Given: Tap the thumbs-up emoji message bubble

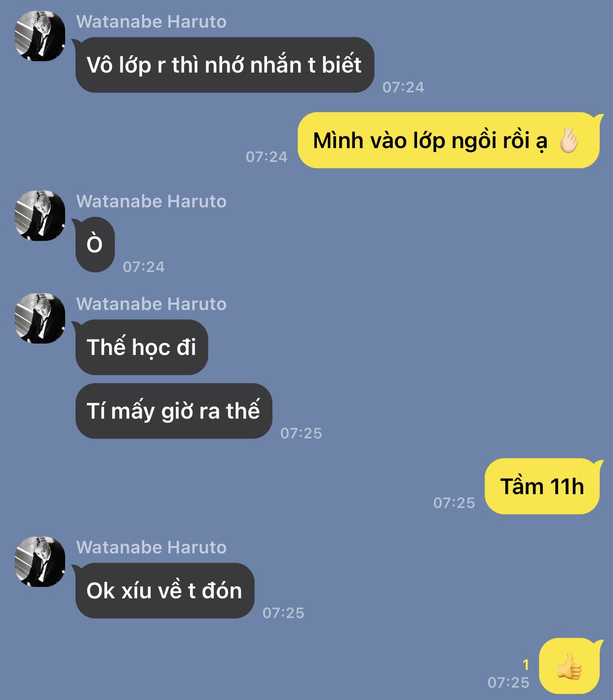Looking at the screenshot, I should tap(570, 666).
